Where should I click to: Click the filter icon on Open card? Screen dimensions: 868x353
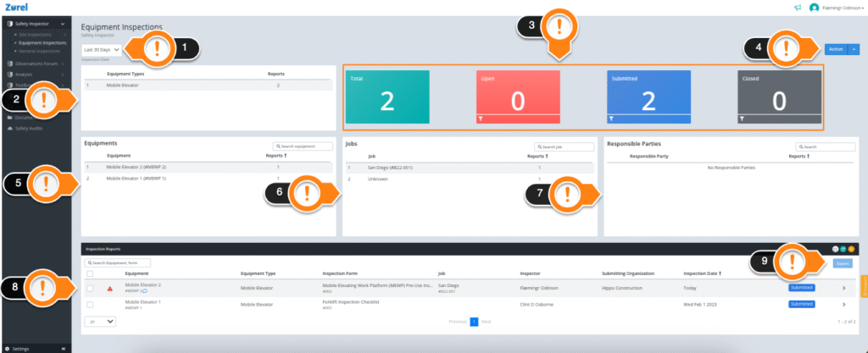point(481,119)
